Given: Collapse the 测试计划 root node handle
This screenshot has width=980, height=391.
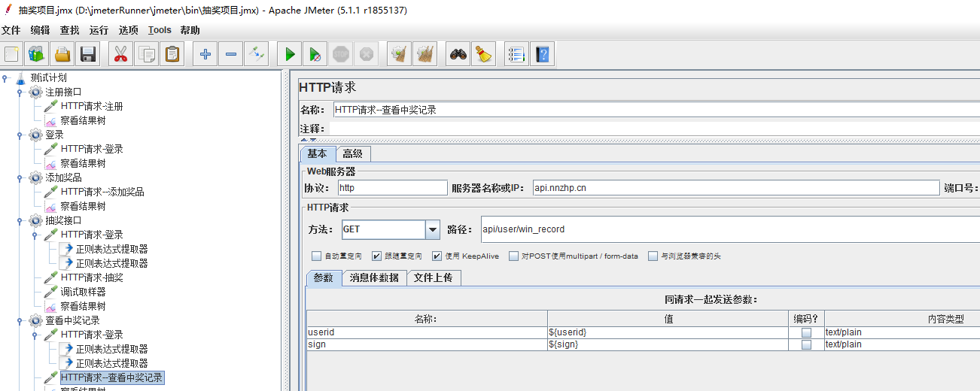Looking at the screenshot, I should [5, 78].
